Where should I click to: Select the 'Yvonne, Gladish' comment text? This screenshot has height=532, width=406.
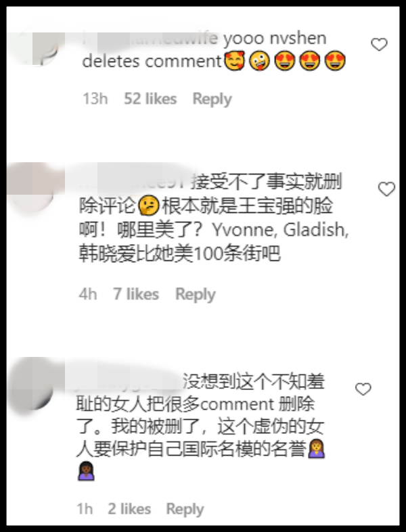click(x=213, y=218)
